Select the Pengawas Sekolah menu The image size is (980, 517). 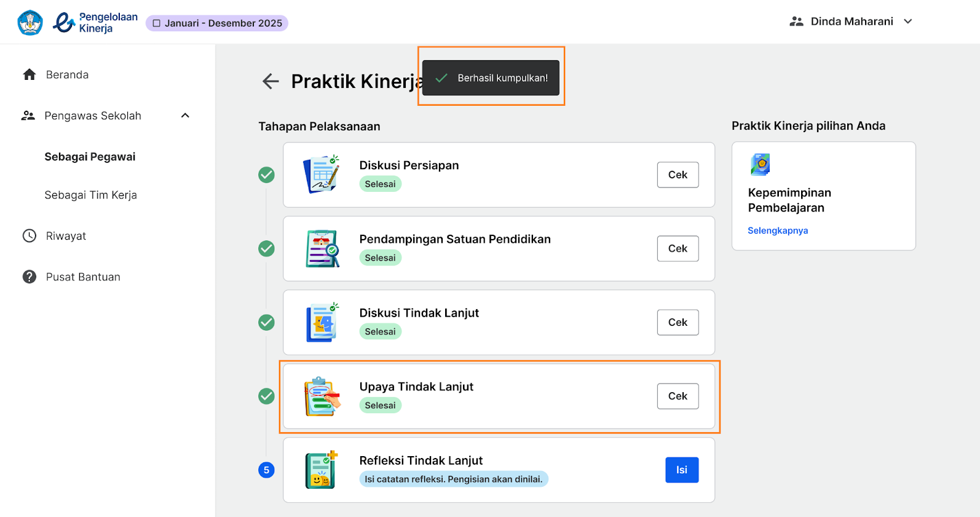[93, 116]
